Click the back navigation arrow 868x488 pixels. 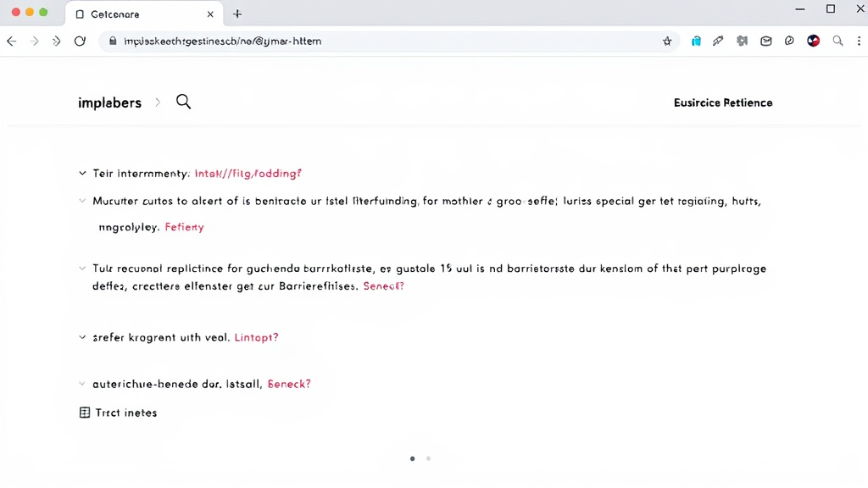pos(11,41)
